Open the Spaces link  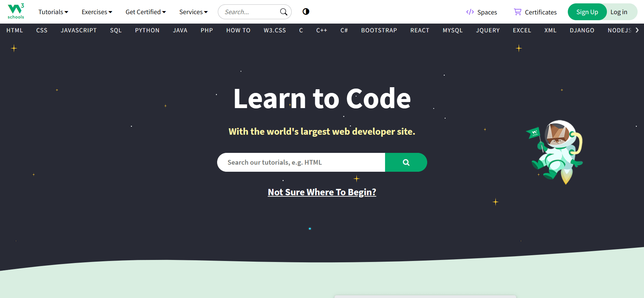pos(481,12)
